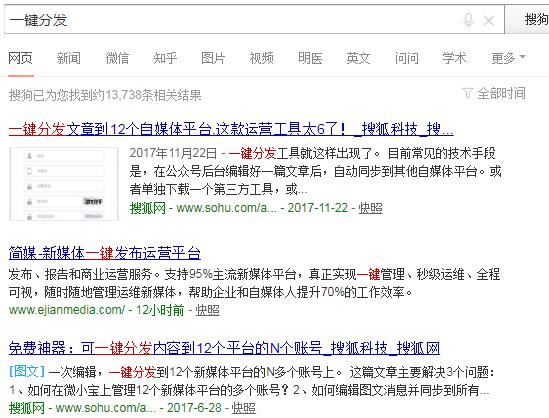Select the 网页 tab
The height and width of the screenshot is (418, 549).
click(20, 58)
